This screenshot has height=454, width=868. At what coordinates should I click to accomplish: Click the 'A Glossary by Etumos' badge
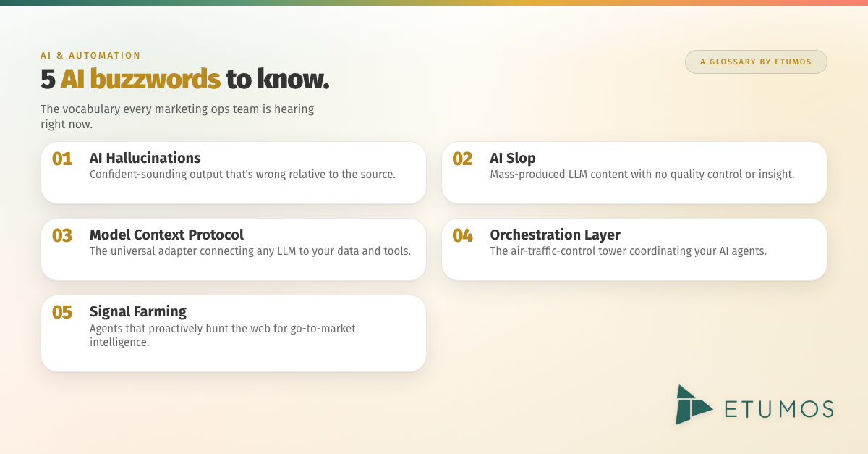click(756, 62)
